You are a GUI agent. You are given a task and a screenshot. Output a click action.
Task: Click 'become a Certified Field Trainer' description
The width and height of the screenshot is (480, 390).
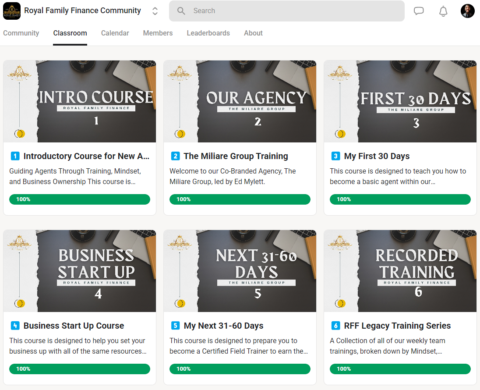tap(239, 346)
